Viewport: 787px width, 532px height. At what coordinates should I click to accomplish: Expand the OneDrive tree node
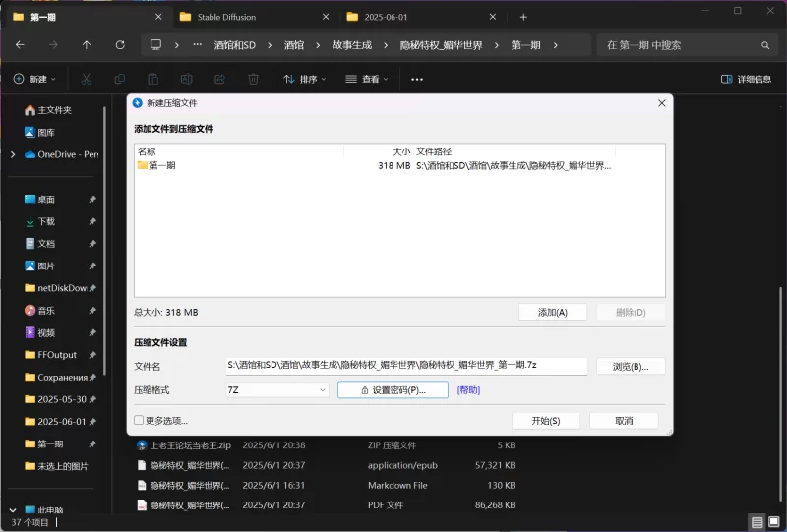coord(13,154)
